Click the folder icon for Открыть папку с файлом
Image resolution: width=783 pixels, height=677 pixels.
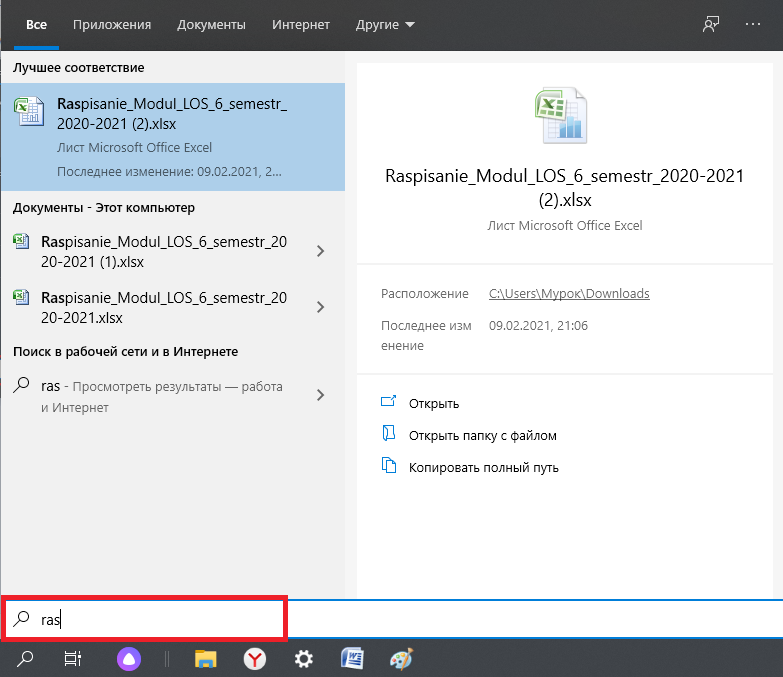pyautogui.click(x=388, y=433)
